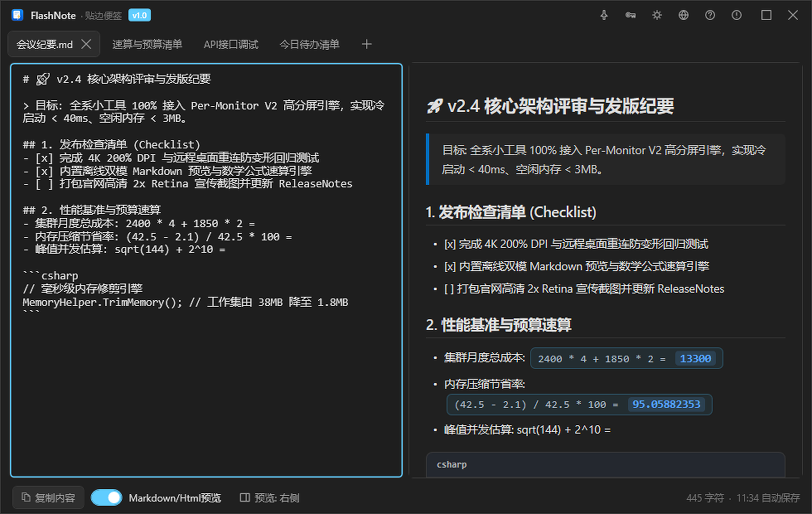Click preview item 完成 4K 200% DPI
The image size is (812, 514).
pos(576,244)
